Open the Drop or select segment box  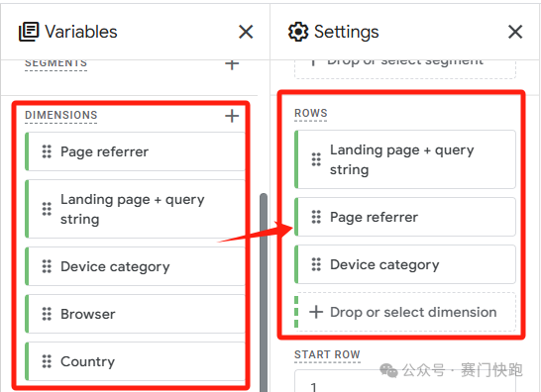pos(405,69)
